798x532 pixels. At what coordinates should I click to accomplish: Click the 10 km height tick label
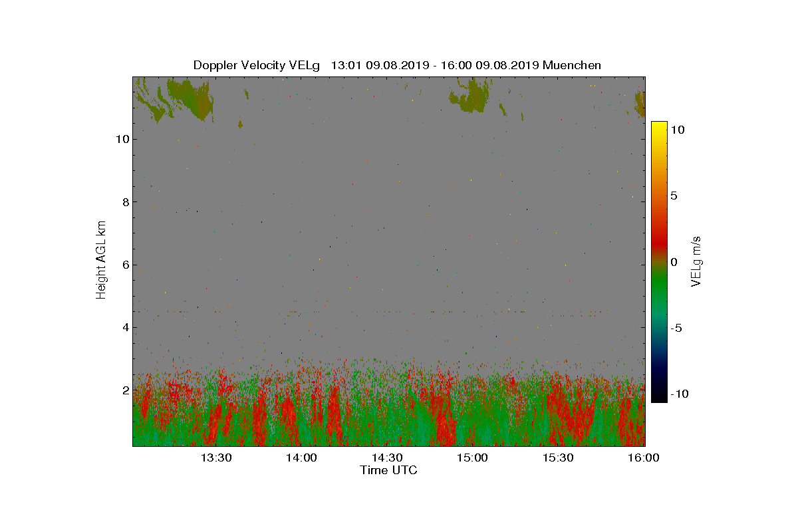(x=121, y=139)
